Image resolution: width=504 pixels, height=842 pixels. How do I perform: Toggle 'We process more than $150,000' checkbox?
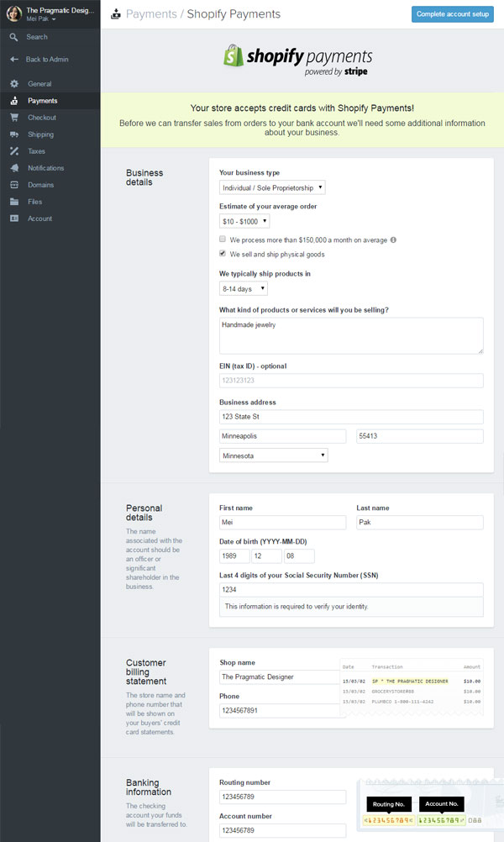(x=223, y=239)
